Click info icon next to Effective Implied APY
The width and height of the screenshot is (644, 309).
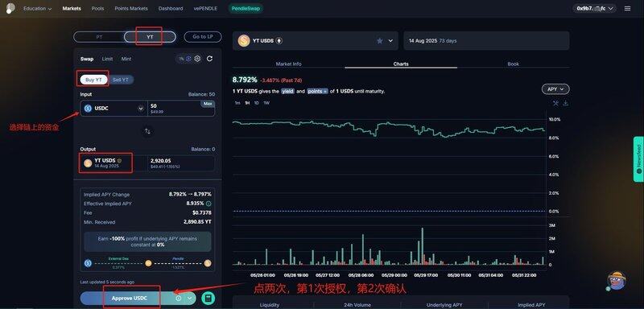pyautogui.click(x=208, y=204)
